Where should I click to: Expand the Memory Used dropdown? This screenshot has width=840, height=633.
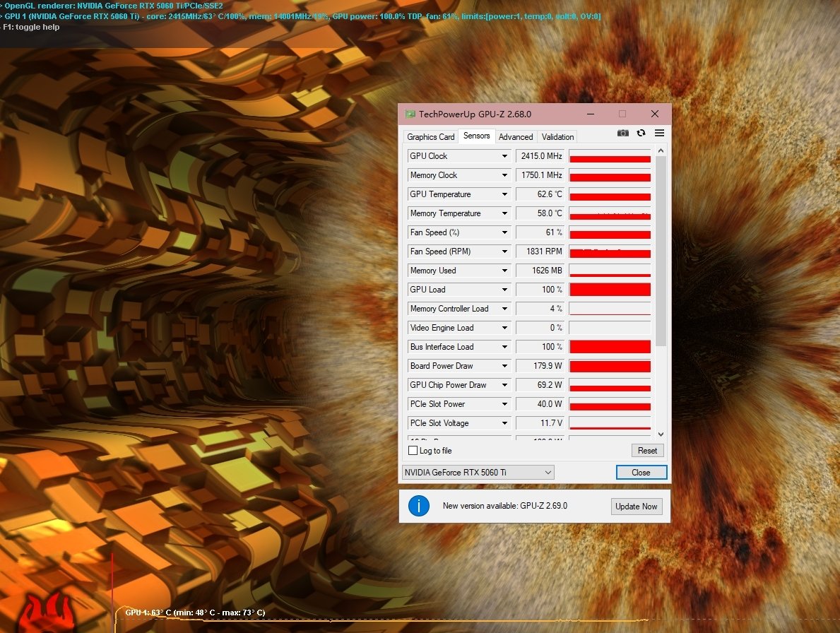tap(504, 271)
